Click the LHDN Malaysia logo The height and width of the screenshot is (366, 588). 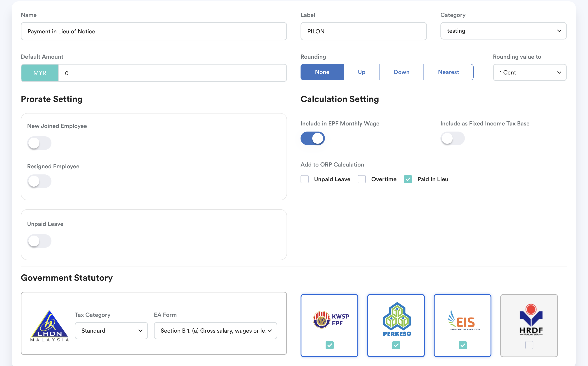50,326
